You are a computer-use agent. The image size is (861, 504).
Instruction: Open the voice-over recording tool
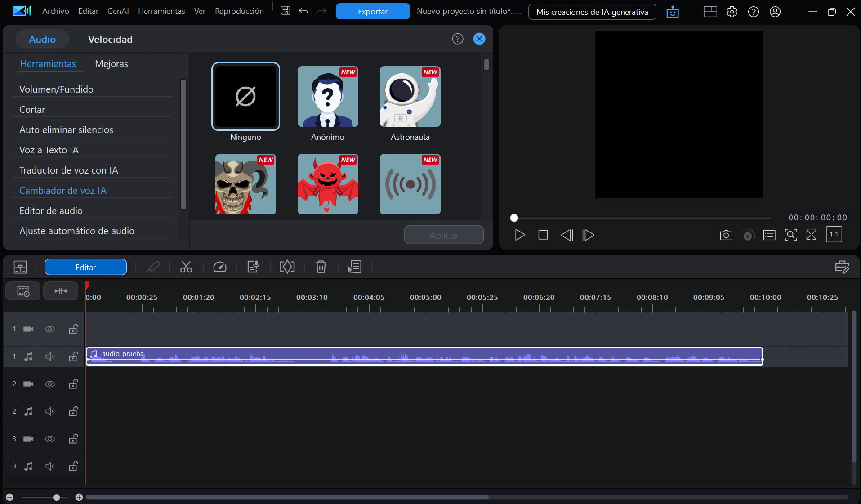254,267
